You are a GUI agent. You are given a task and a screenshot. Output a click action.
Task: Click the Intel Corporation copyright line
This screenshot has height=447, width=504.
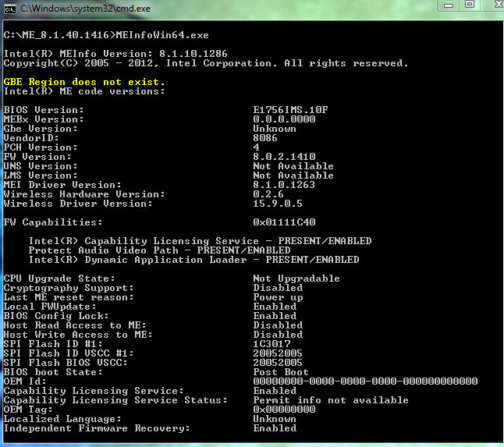pyautogui.click(x=206, y=63)
